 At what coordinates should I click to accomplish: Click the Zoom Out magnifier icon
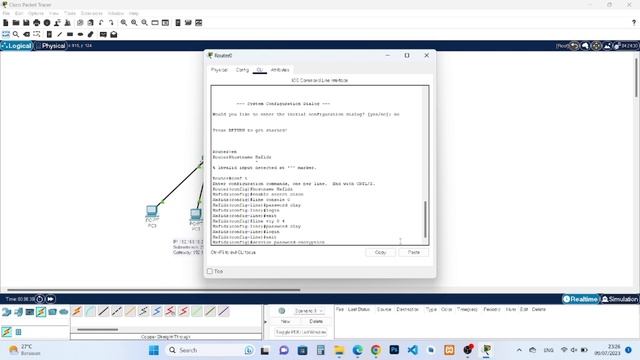coord(144,23)
